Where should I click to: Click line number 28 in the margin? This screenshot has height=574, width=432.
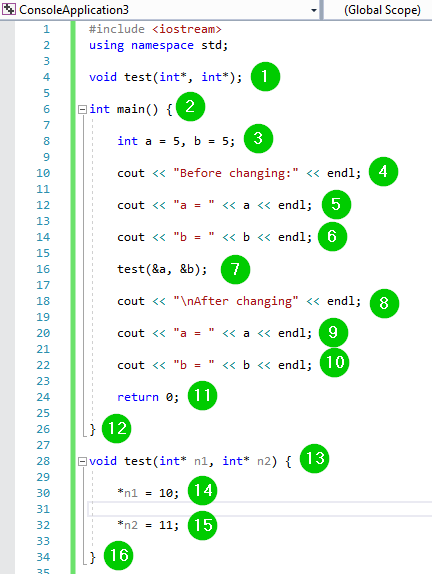(43, 461)
